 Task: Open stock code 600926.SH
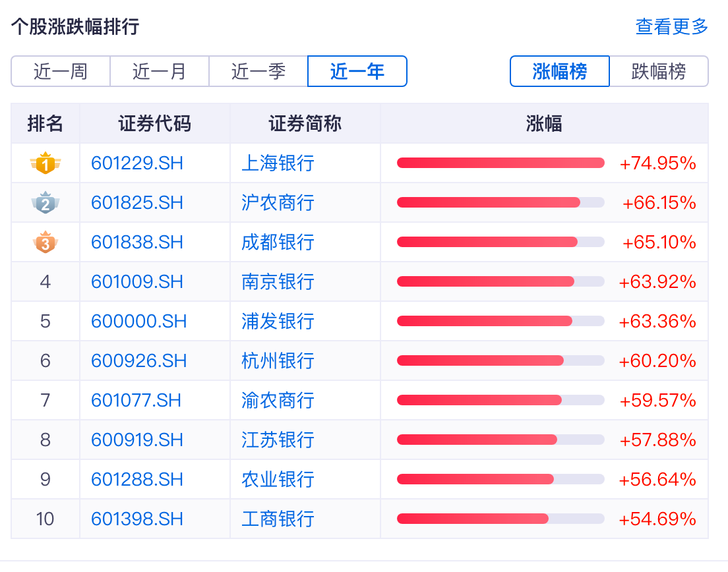coord(139,360)
